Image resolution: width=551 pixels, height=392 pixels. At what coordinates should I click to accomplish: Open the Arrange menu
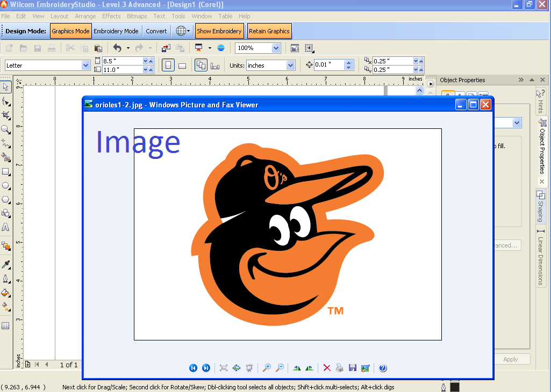pos(85,16)
